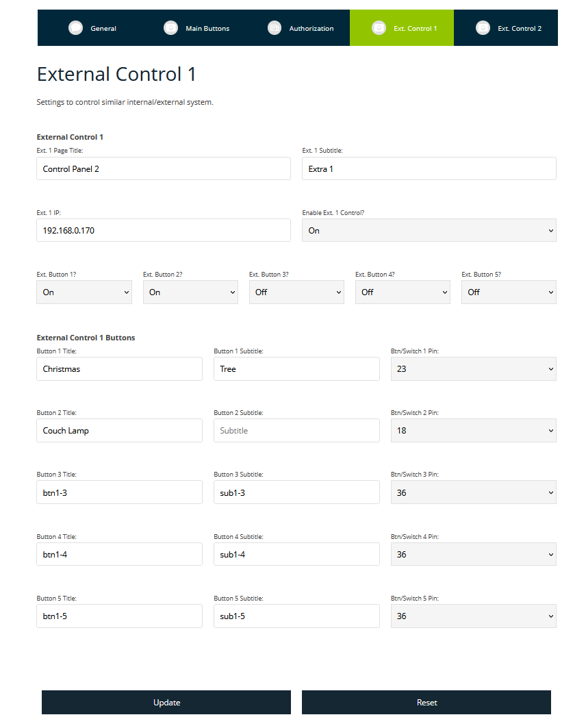Screen dimensions: 586x728
Task: Click the General tab's circular icon
Action: [x=75, y=28]
